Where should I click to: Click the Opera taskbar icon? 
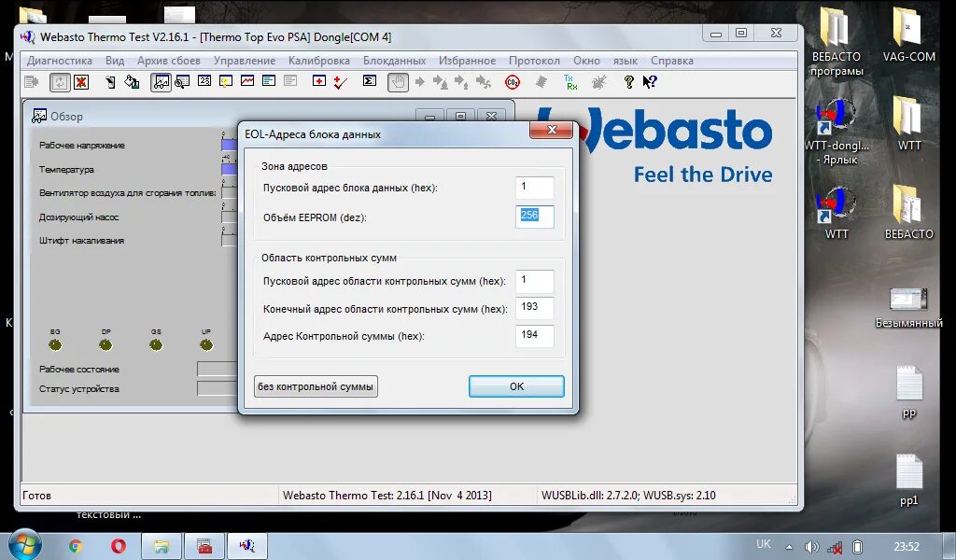(119, 546)
